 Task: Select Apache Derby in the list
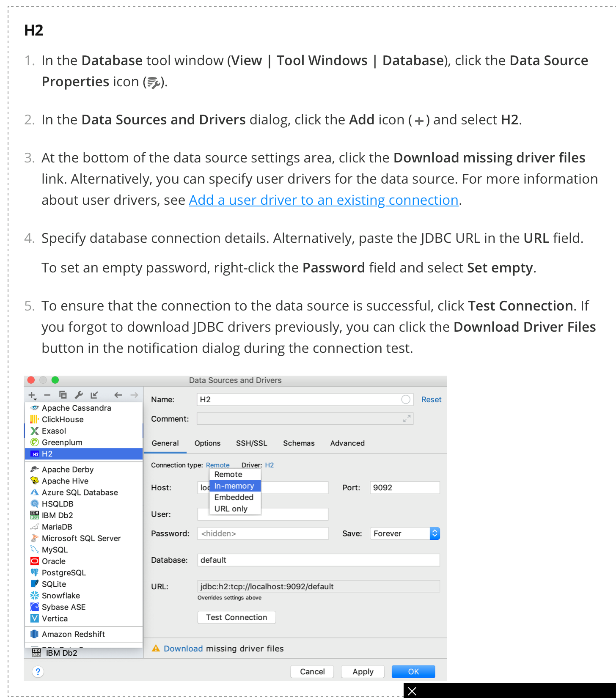(x=84, y=470)
